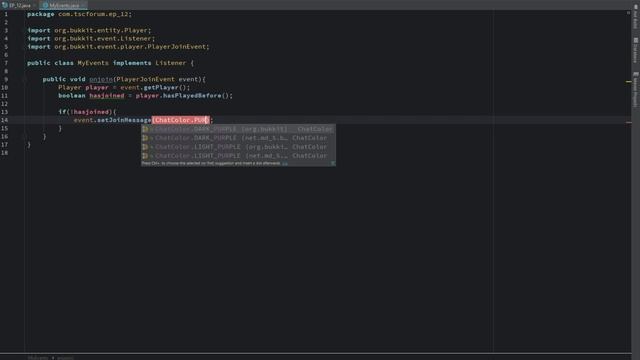The image size is (640, 360).
Task: Choose ChatColor.DARK_PURPLE (net.md_5) suggestion
Action: point(238,138)
